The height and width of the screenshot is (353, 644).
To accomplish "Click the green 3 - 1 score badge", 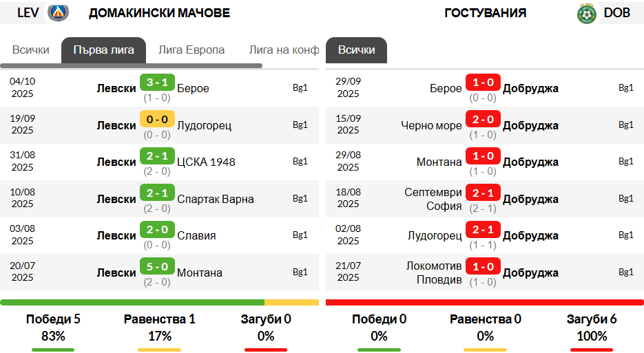I will pos(157,83).
